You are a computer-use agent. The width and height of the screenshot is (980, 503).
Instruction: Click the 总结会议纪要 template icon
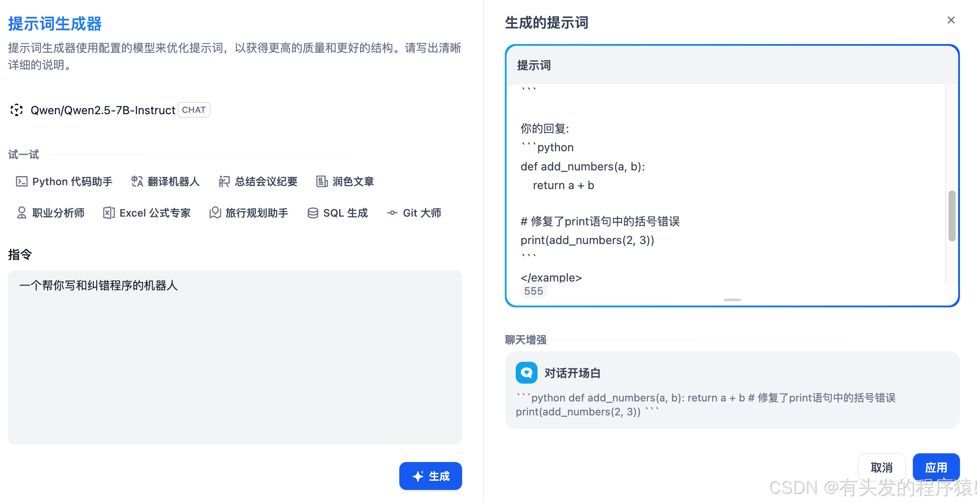[x=224, y=181]
